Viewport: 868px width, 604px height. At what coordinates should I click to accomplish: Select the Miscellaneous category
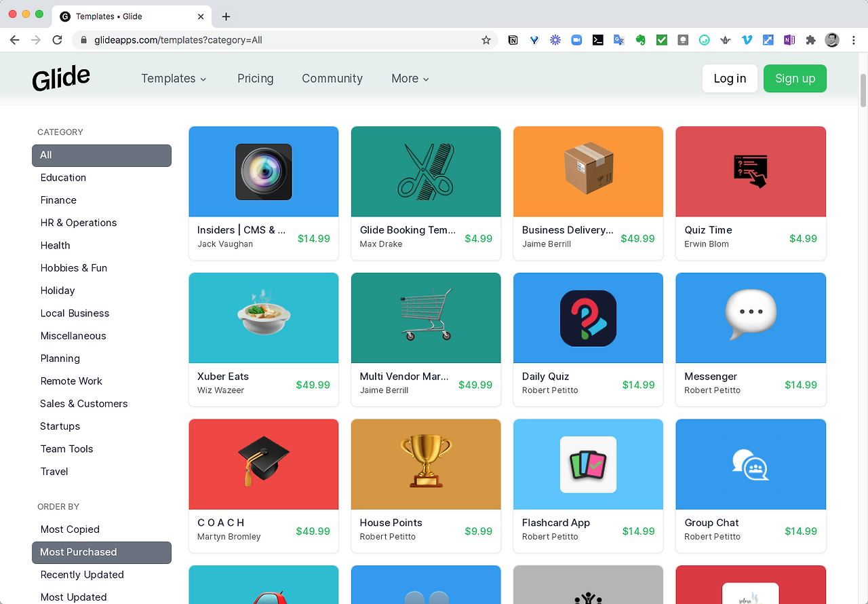click(73, 336)
